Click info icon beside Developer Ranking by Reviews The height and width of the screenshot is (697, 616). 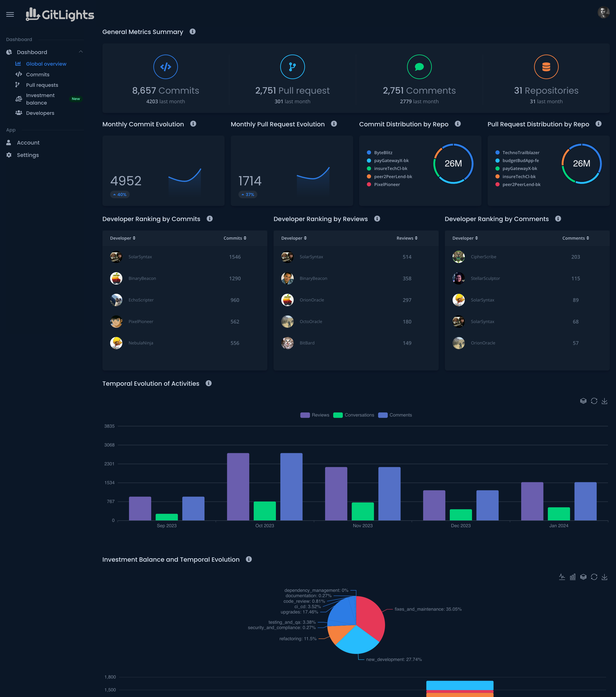click(x=377, y=219)
